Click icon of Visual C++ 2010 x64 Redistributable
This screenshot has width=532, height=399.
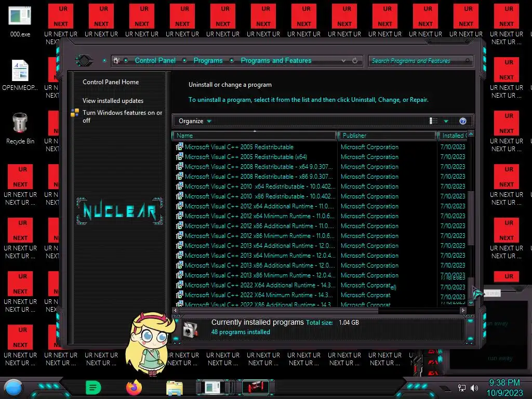(x=179, y=186)
